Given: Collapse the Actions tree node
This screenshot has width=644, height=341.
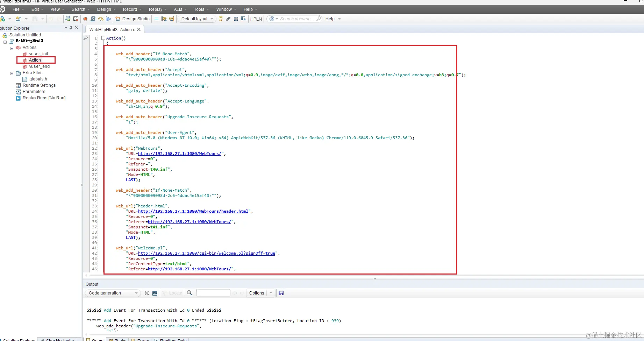Looking at the screenshot, I should coord(12,48).
